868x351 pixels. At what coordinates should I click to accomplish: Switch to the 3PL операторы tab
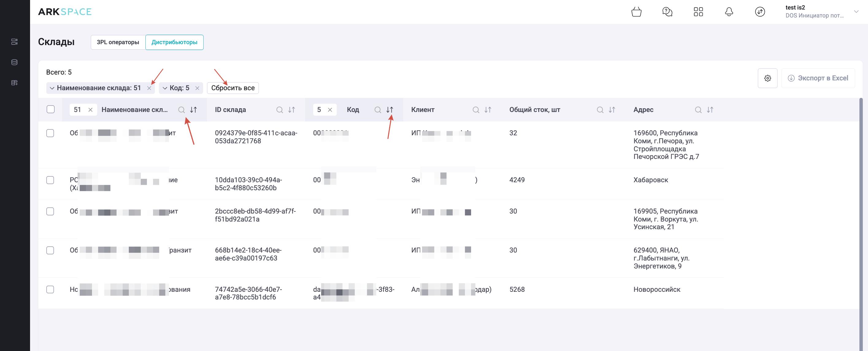118,42
